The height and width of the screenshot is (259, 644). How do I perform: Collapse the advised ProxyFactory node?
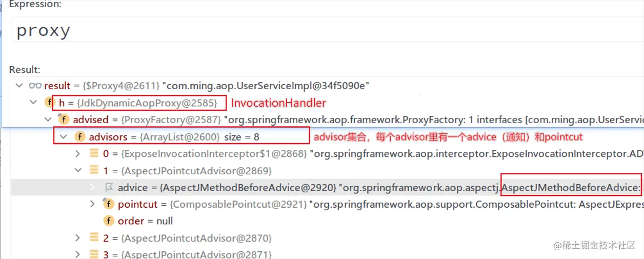(x=48, y=119)
